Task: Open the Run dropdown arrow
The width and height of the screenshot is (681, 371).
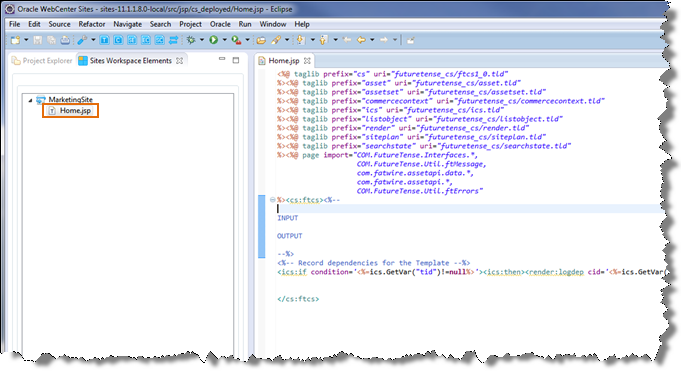Action: coord(225,40)
